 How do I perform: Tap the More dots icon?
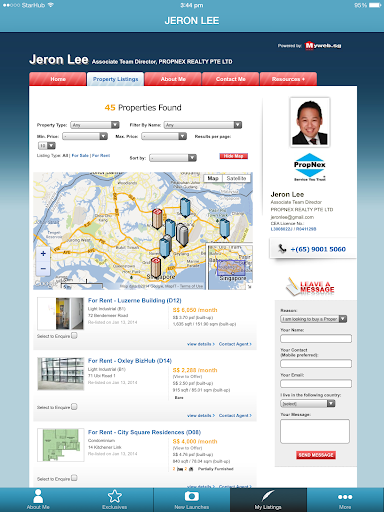coord(345,497)
